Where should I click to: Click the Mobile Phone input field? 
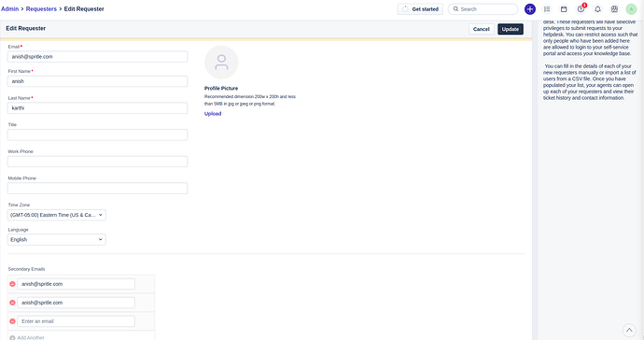pos(97,189)
